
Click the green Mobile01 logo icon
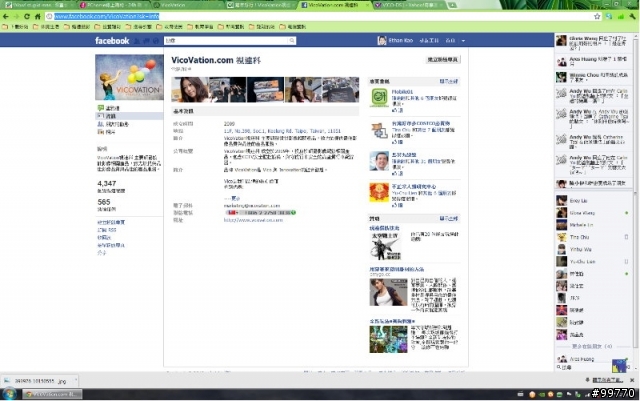[379, 98]
